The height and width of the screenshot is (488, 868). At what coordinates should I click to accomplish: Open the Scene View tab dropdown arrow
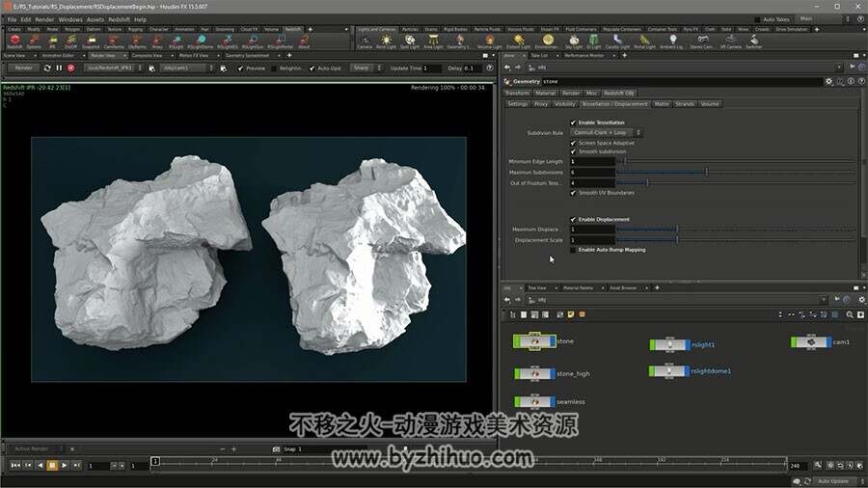(x=36, y=55)
